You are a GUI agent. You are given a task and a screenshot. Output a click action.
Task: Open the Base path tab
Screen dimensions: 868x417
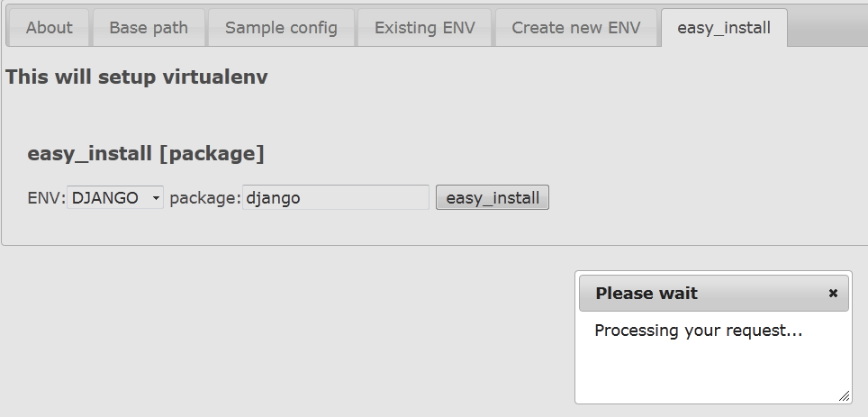[149, 28]
